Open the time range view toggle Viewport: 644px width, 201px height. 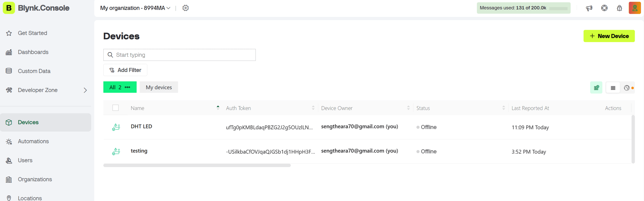click(627, 88)
